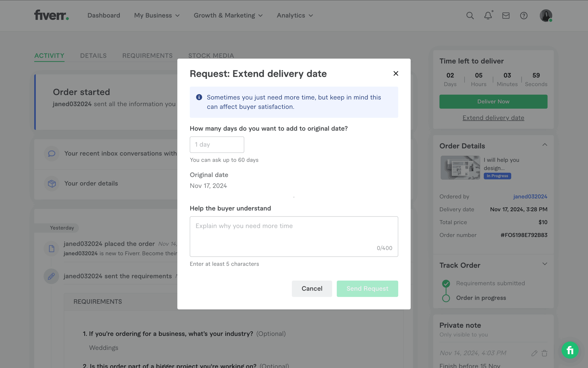Click the Yesterday date label
Image resolution: width=588 pixels, height=368 pixels.
coord(62,228)
